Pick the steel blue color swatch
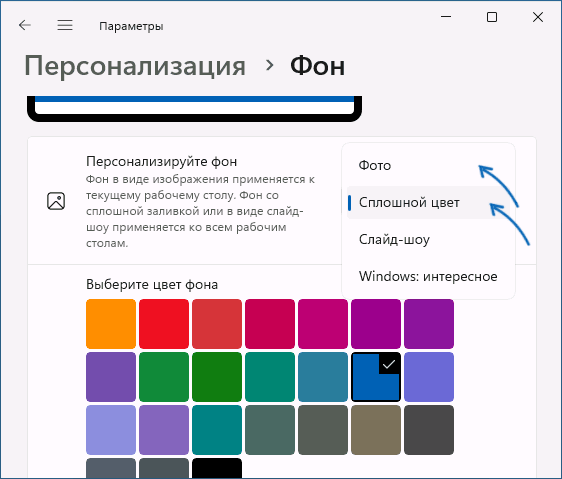 (x=323, y=377)
